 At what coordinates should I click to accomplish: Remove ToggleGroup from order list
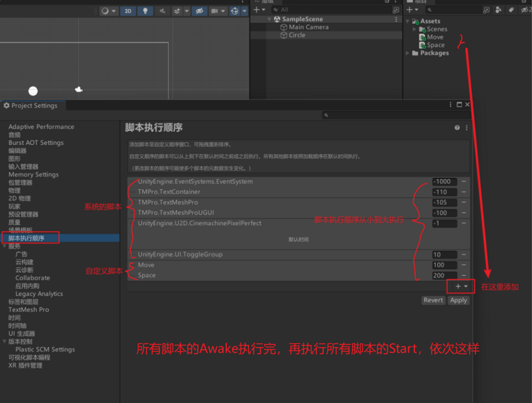(x=464, y=255)
